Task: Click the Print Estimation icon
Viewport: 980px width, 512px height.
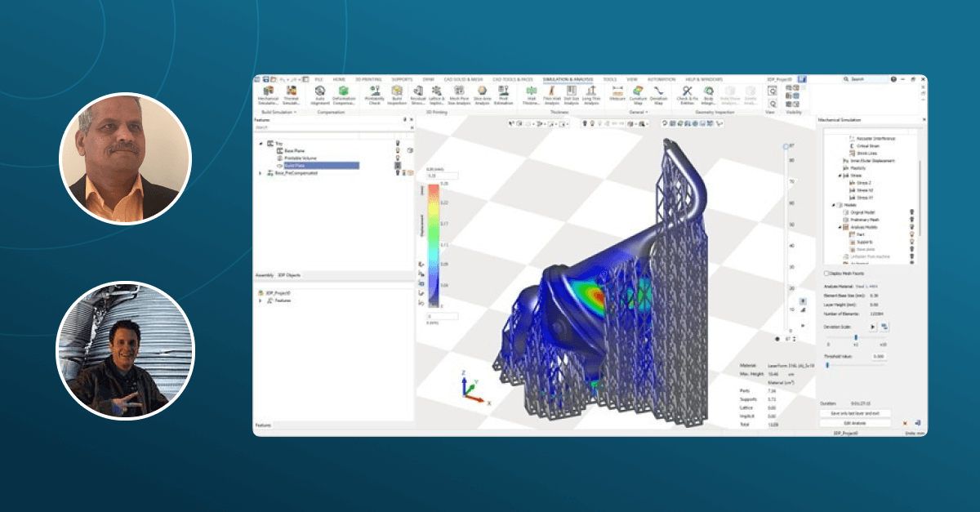Action: [503, 94]
